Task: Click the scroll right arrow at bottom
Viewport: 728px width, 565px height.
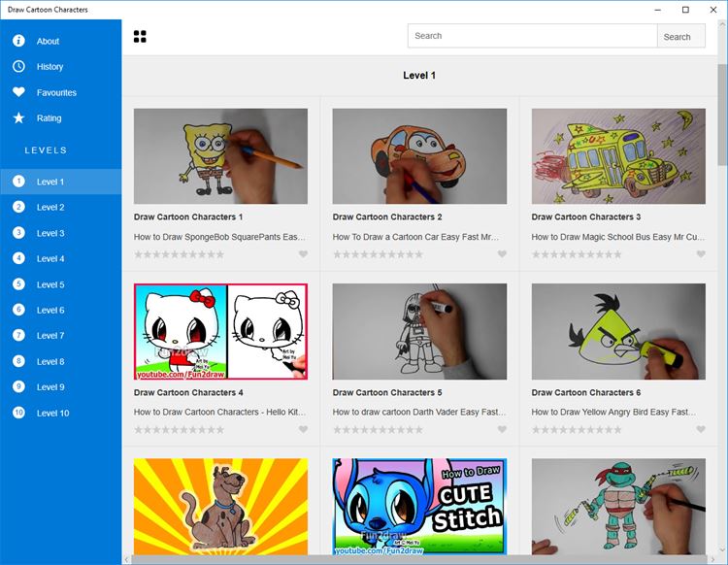Action: coord(712,560)
